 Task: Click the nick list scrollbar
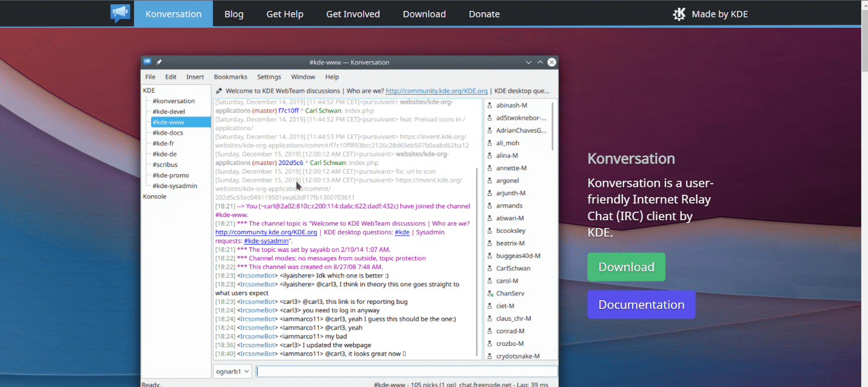coord(553,126)
